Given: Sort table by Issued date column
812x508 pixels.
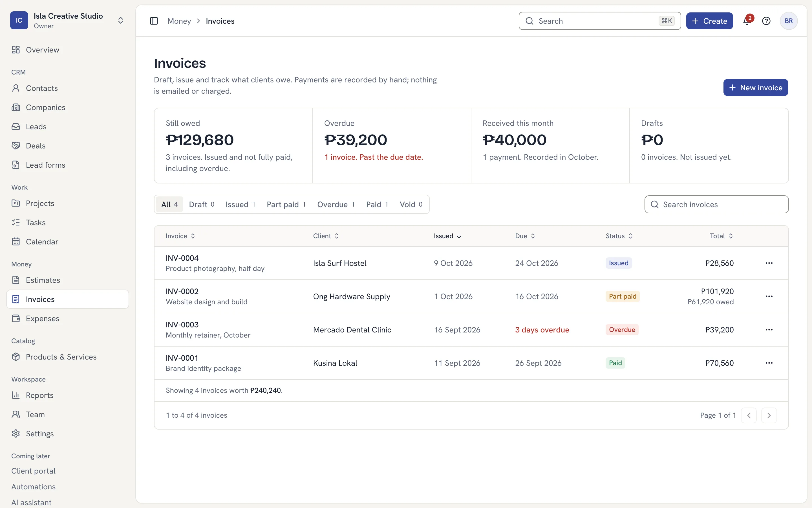Looking at the screenshot, I should pos(448,236).
